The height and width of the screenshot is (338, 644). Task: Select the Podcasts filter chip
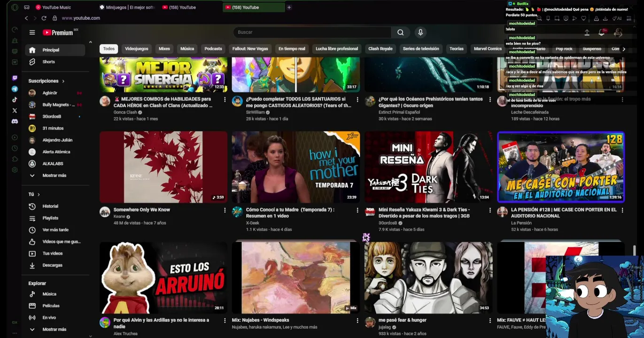tap(213, 49)
